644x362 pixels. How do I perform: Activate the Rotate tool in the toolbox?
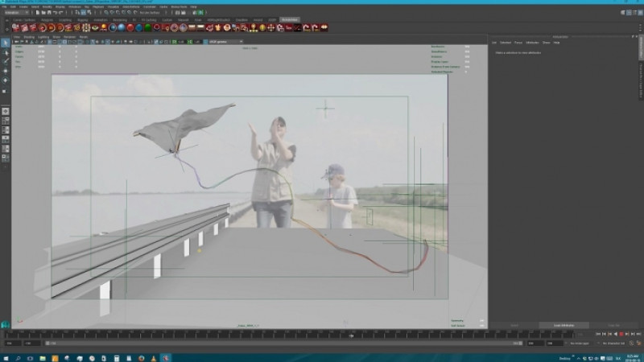(x=6, y=80)
